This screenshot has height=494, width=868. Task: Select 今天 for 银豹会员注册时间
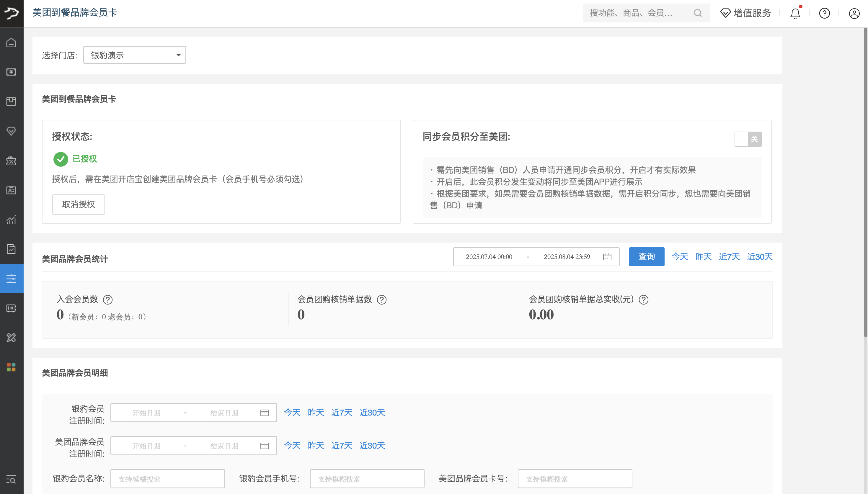click(x=292, y=413)
